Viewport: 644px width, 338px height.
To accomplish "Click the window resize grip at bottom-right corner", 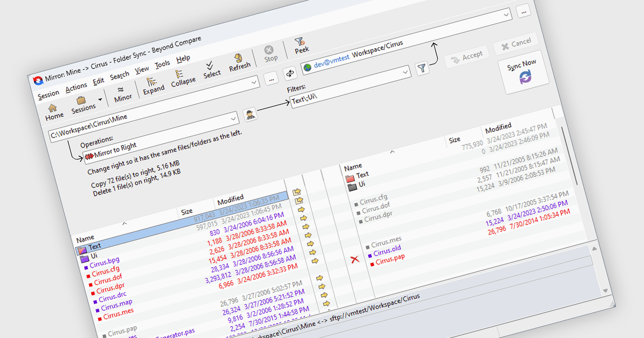I will coord(612,303).
